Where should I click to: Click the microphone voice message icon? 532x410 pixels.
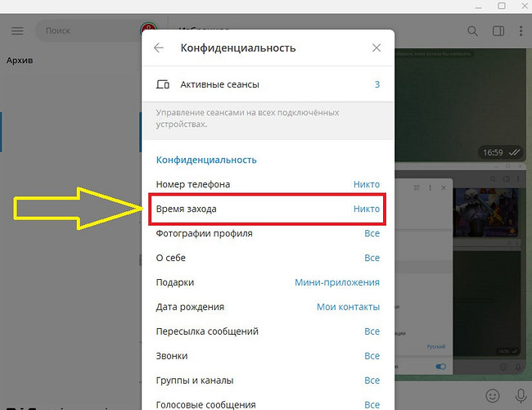point(519,395)
